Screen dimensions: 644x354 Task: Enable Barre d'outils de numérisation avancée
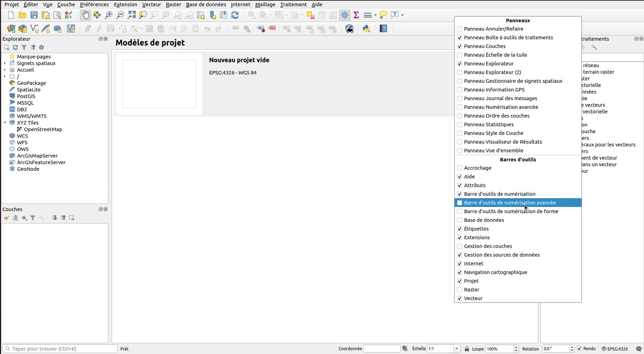coord(460,203)
